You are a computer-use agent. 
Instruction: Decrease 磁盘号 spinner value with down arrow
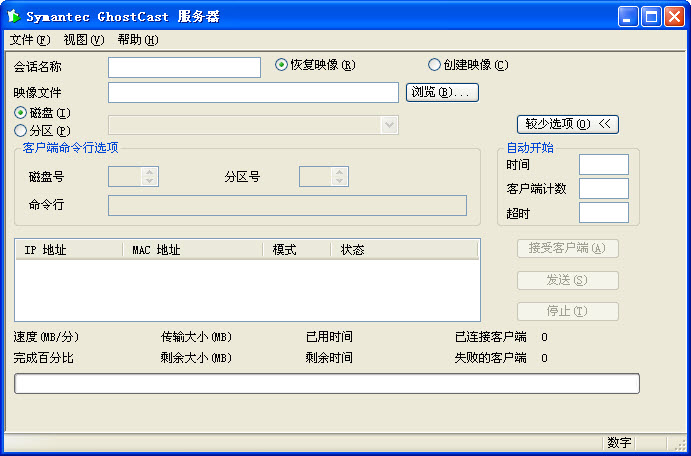(149, 181)
